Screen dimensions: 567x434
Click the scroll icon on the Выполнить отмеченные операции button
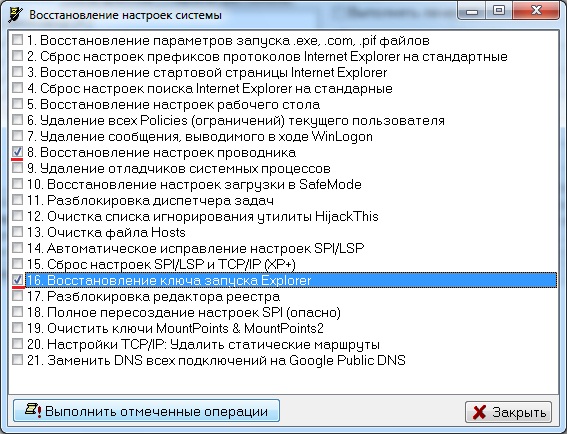pos(33,410)
